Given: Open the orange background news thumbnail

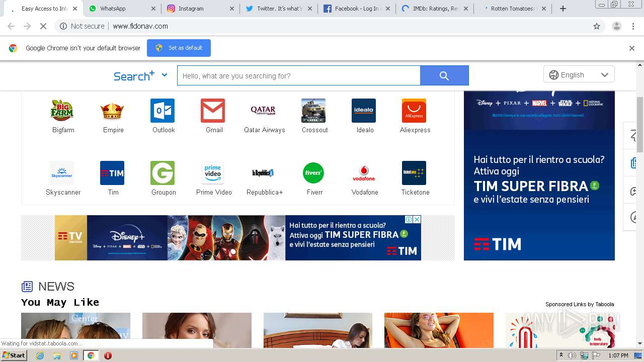Looking at the screenshot, I should pyautogui.click(x=439, y=330).
